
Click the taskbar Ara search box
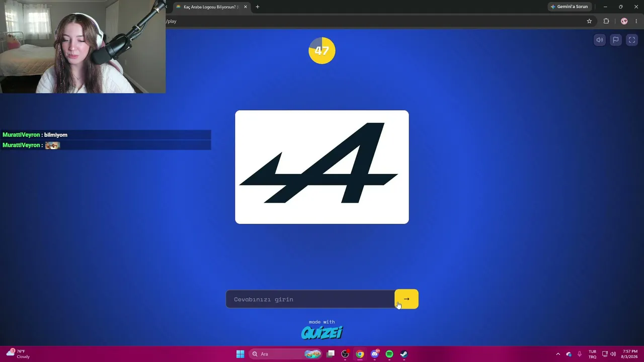pyautogui.click(x=286, y=354)
